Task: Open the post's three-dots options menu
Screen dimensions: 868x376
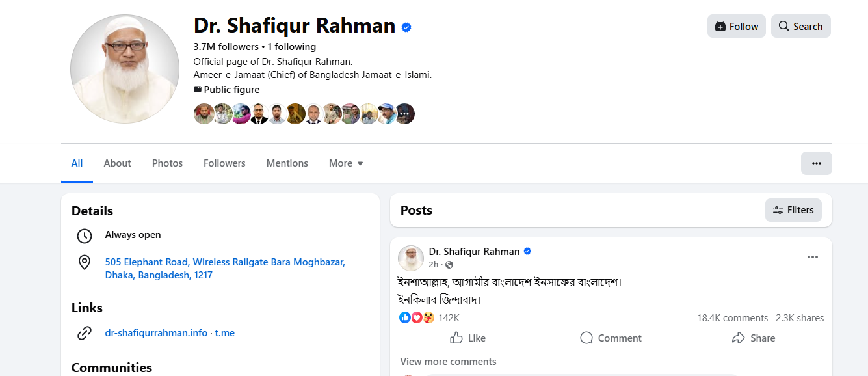Action: [812, 257]
